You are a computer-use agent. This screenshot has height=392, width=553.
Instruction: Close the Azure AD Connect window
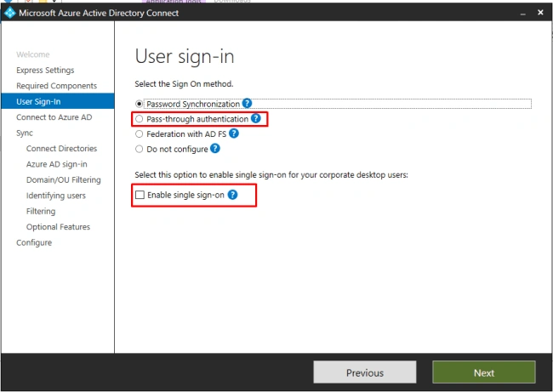(540, 13)
